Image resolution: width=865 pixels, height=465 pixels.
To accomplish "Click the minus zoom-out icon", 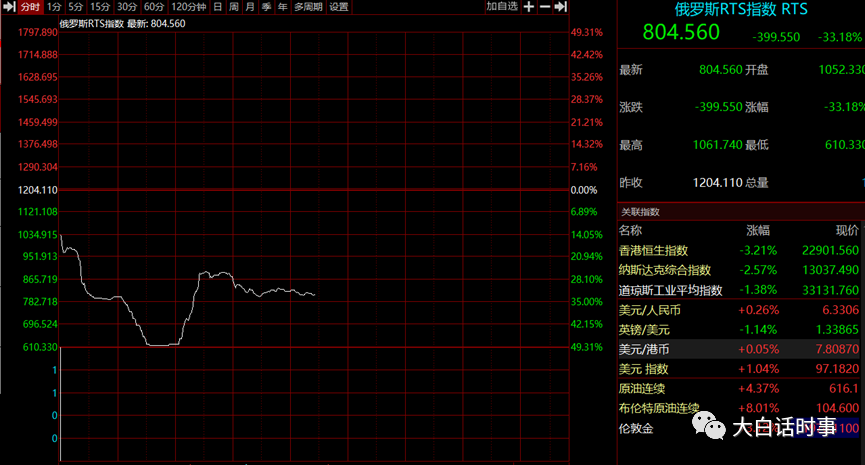I will pyautogui.click(x=544, y=7).
